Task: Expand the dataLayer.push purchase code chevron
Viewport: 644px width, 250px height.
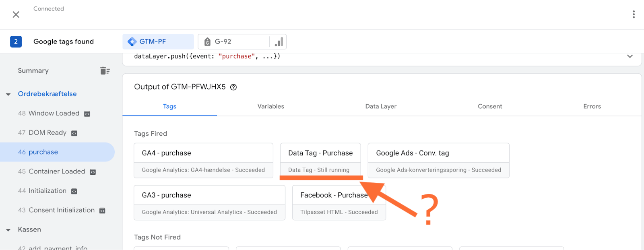Action: (630, 56)
